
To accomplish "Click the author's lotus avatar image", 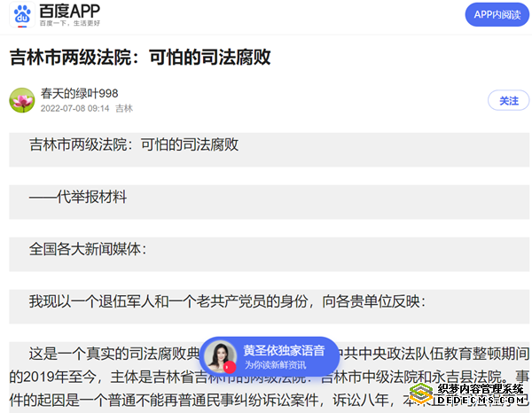I will pos(22,100).
